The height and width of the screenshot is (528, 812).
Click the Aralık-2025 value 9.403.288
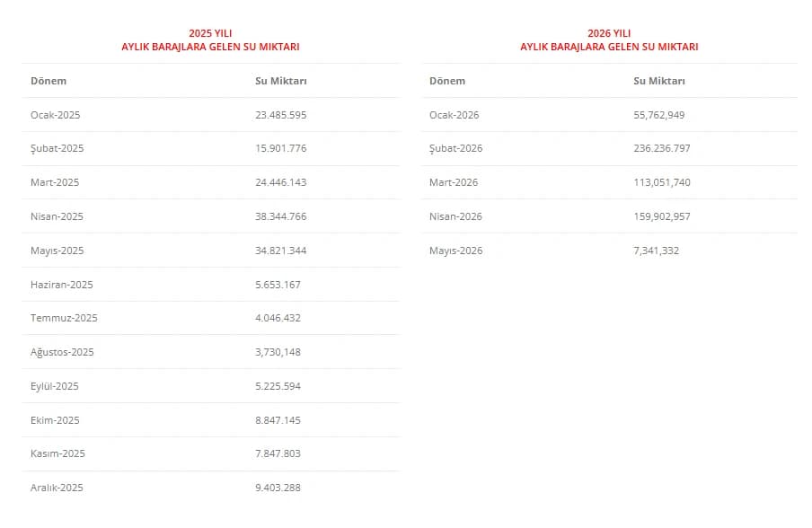click(x=278, y=488)
